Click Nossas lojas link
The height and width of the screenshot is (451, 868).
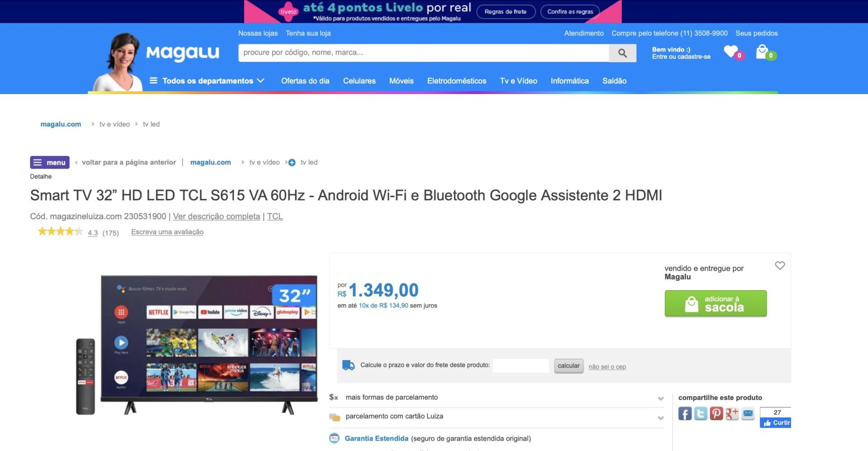pyautogui.click(x=258, y=33)
